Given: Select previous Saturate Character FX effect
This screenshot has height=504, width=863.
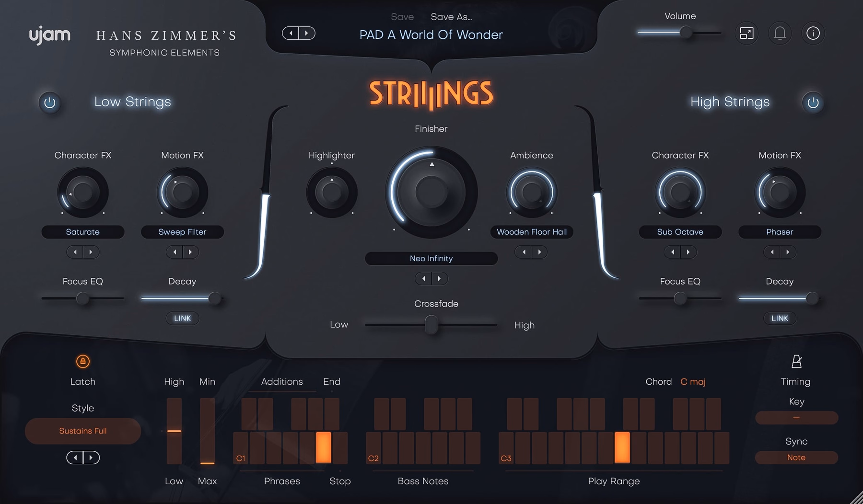Looking at the screenshot, I should click(x=75, y=252).
